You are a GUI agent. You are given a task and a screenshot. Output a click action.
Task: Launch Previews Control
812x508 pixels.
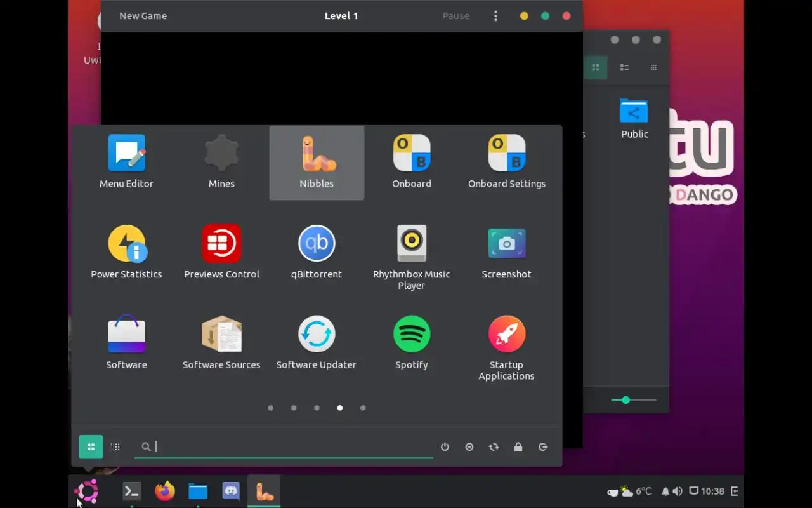coord(221,252)
